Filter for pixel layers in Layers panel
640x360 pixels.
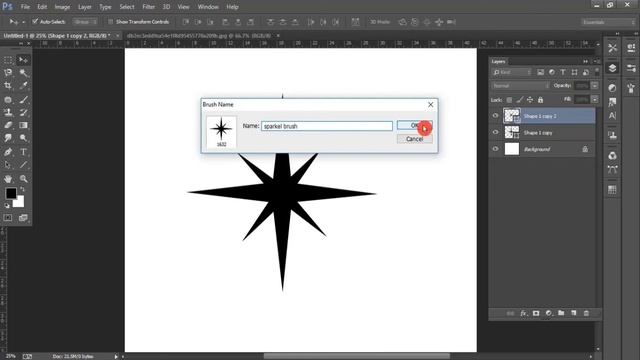click(540, 72)
